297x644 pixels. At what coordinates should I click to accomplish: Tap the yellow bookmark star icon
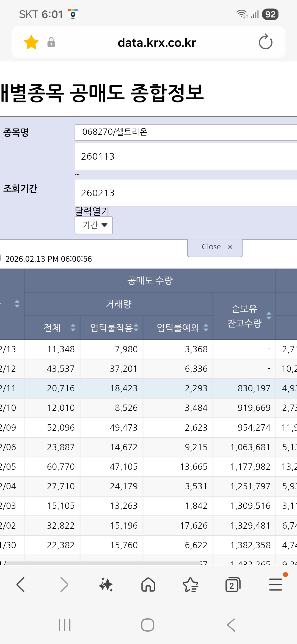pyautogui.click(x=31, y=42)
